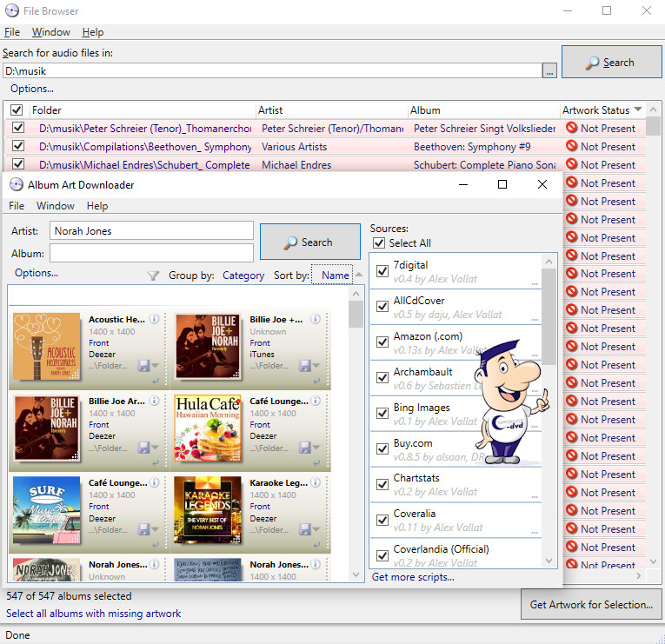665x644 pixels.
Task: Open save dropdown arrow on Billie Joe +... iTunes result
Action: click(x=316, y=366)
